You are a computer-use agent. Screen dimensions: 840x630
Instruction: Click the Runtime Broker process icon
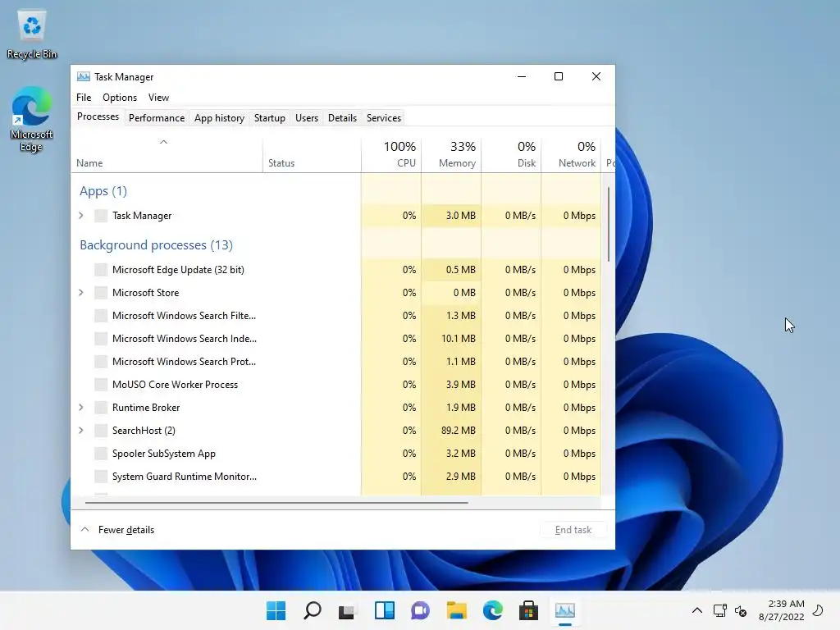pyautogui.click(x=101, y=408)
